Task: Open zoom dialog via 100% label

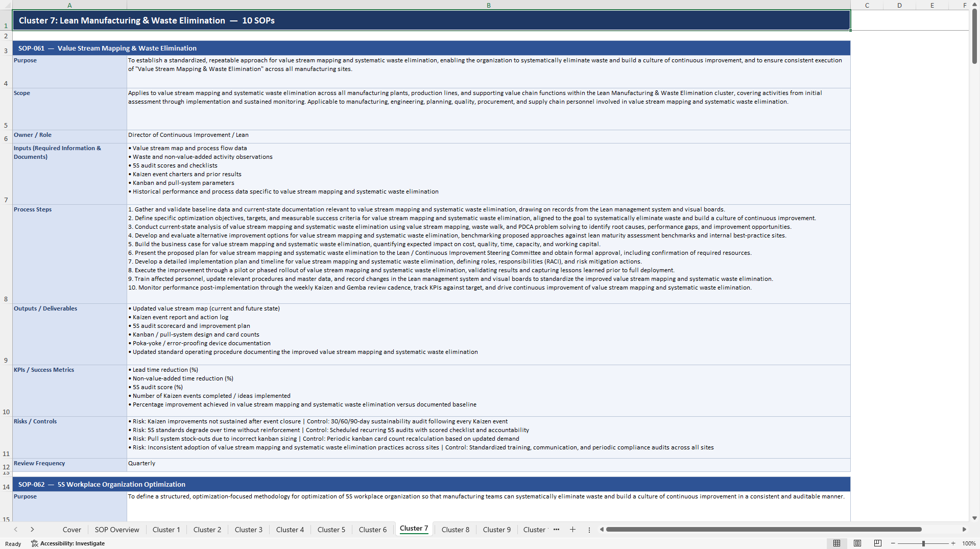Action: tap(969, 543)
